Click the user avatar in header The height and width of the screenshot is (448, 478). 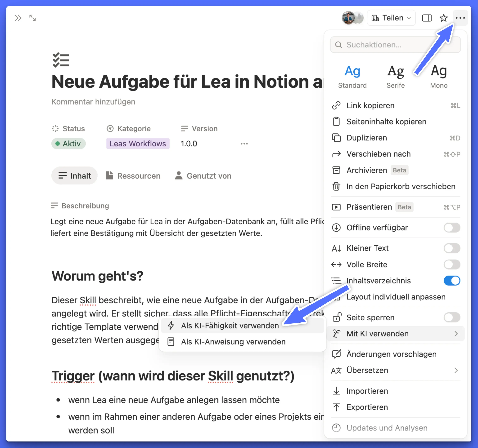pyautogui.click(x=348, y=18)
